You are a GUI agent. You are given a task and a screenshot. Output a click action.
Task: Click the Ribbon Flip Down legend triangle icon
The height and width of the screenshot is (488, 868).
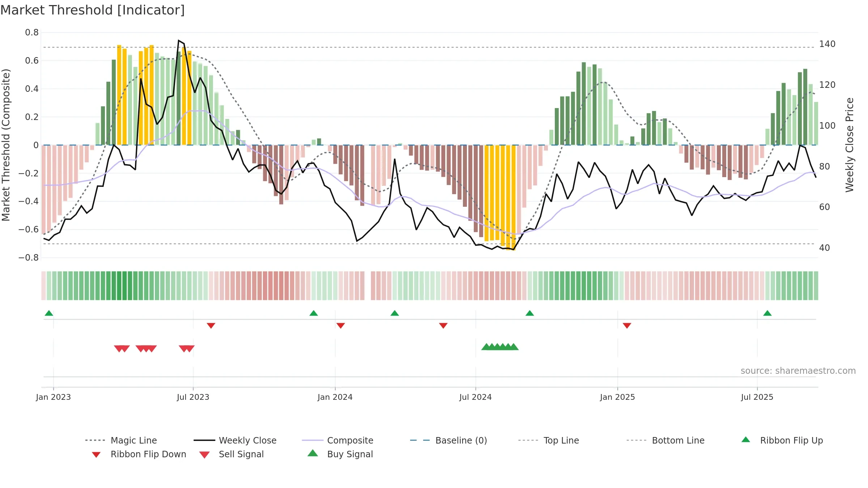[x=96, y=455]
